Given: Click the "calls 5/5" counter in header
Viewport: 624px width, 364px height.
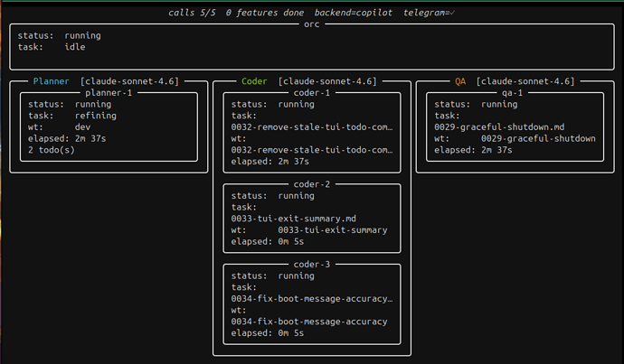Looking at the screenshot, I should [192, 13].
